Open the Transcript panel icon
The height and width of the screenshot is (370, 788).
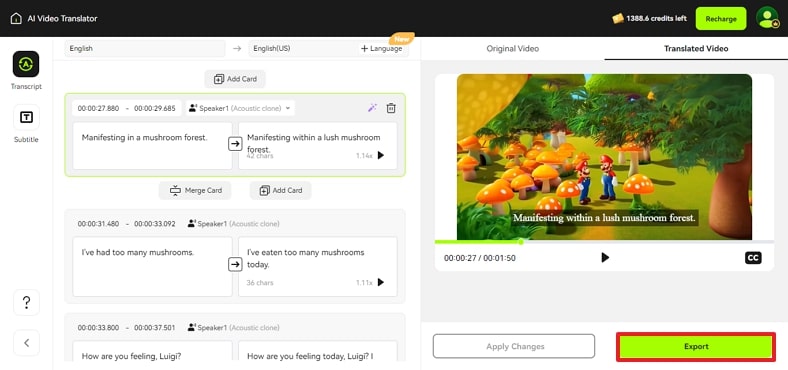coord(26,64)
